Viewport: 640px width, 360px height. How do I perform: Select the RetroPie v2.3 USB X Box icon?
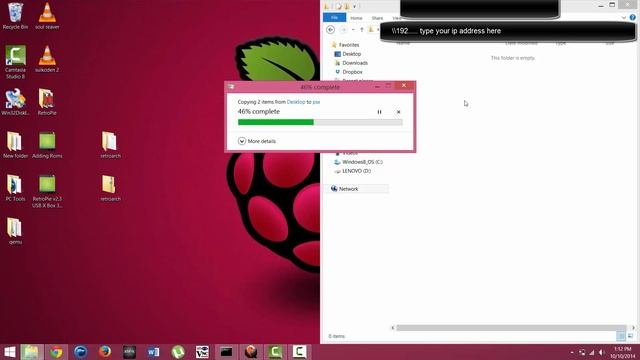(x=47, y=191)
